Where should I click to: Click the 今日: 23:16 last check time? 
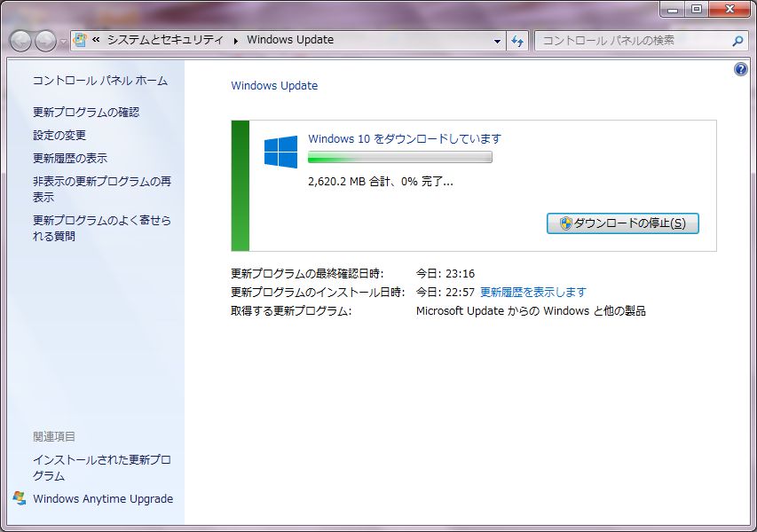click(446, 274)
